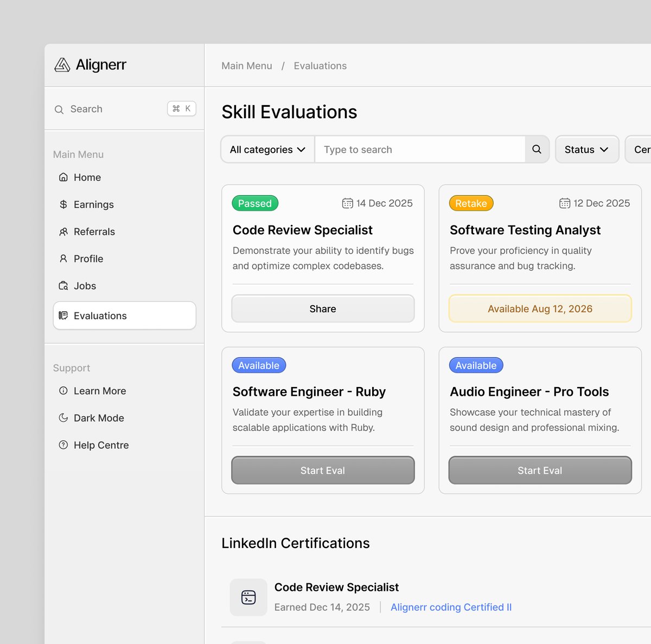This screenshot has width=651, height=644.
Task: Click the Cmd K shortcut badge
Action: click(182, 109)
